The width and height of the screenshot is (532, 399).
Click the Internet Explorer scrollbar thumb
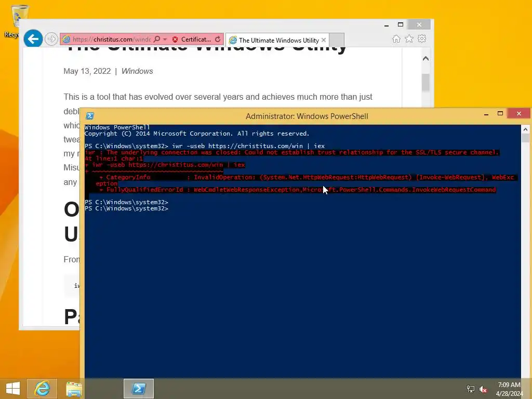coord(426,83)
